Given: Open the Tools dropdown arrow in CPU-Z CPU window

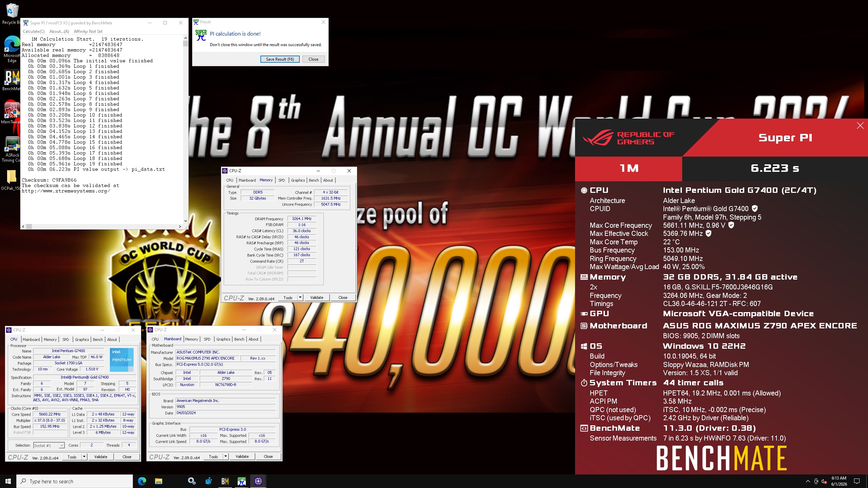Looking at the screenshot, I should click(84, 457).
